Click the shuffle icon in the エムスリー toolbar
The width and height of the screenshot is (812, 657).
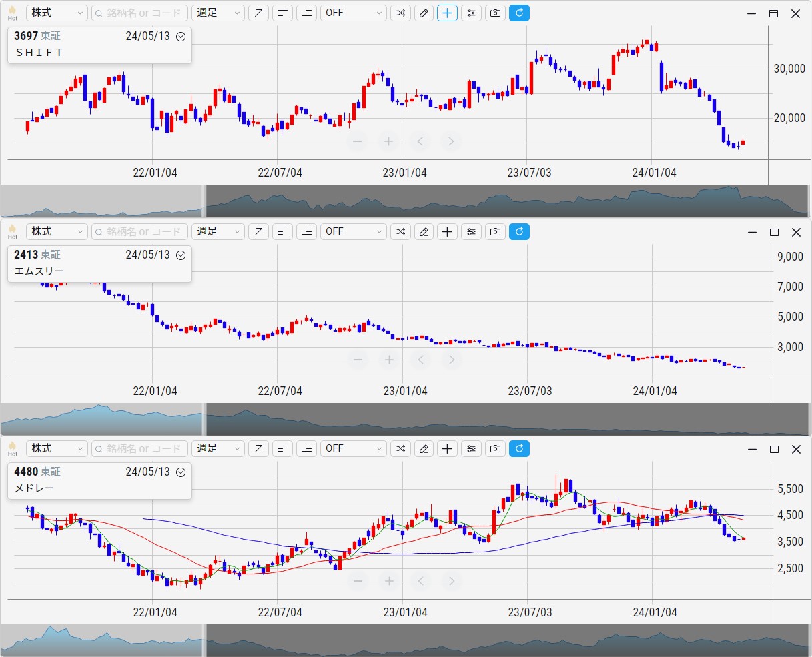400,231
